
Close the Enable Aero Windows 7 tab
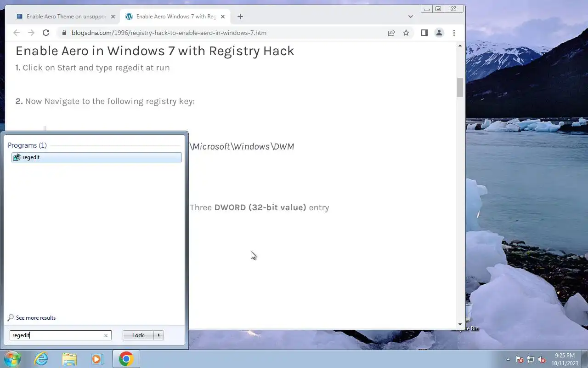click(x=222, y=17)
